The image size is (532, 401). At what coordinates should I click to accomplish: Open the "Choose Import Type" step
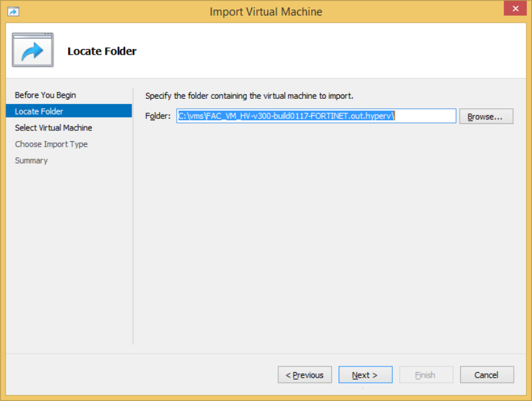(x=51, y=144)
